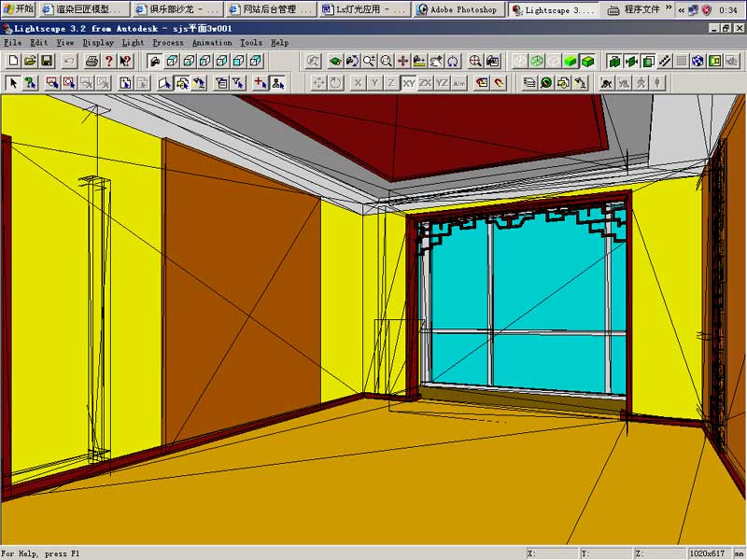Click the New file icon
The height and width of the screenshot is (560, 747).
click(13, 61)
